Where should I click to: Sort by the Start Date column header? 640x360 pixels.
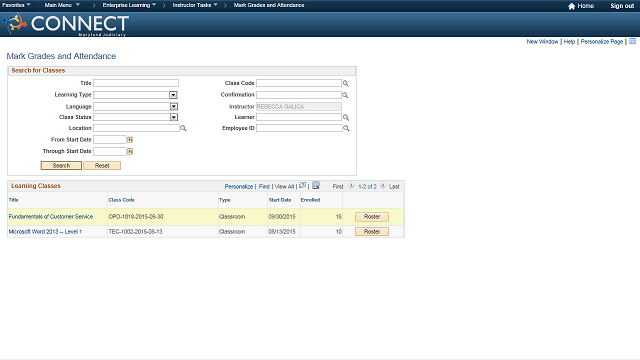tap(280, 200)
